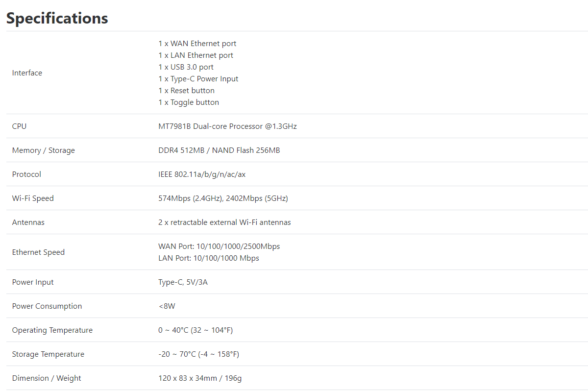This screenshot has height=392, width=588.
Task: Click the Wi-Fi Speed row label
Action: coord(33,198)
